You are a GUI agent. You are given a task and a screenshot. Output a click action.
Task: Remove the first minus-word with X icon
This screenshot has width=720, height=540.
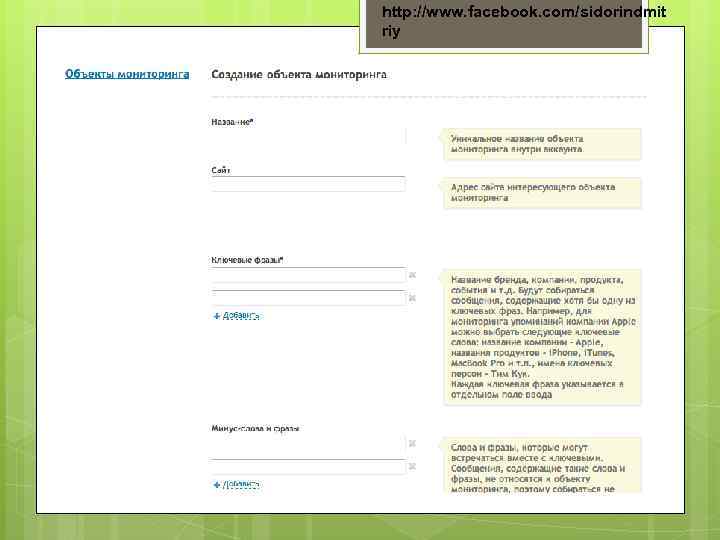click(412, 443)
